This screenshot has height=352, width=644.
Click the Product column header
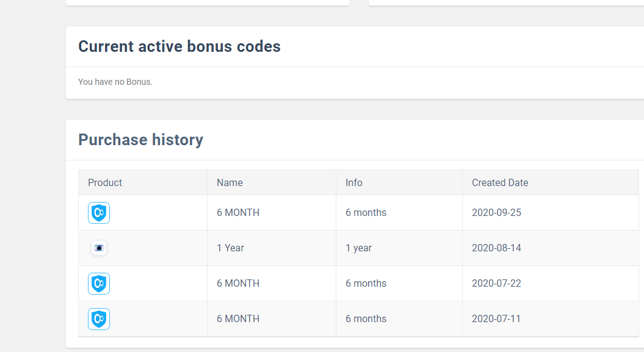point(105,182)
